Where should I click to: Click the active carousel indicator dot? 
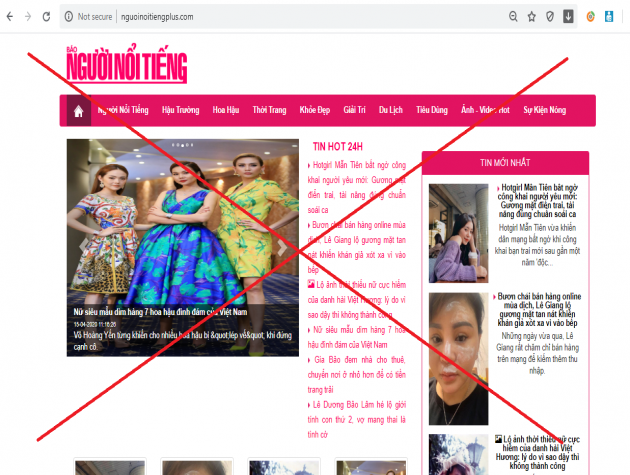[182, 145]
